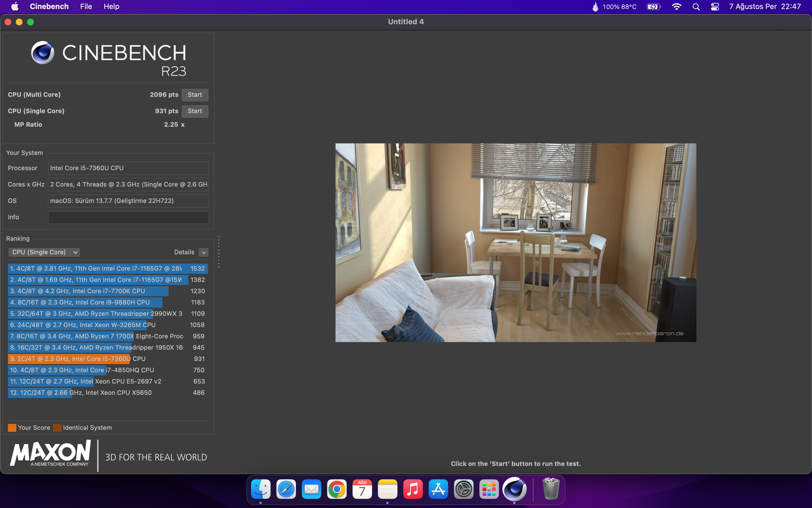812x508 pixels.
Task: Select ranking row Ryzen 7 1700X
Action: coord(108,336)
